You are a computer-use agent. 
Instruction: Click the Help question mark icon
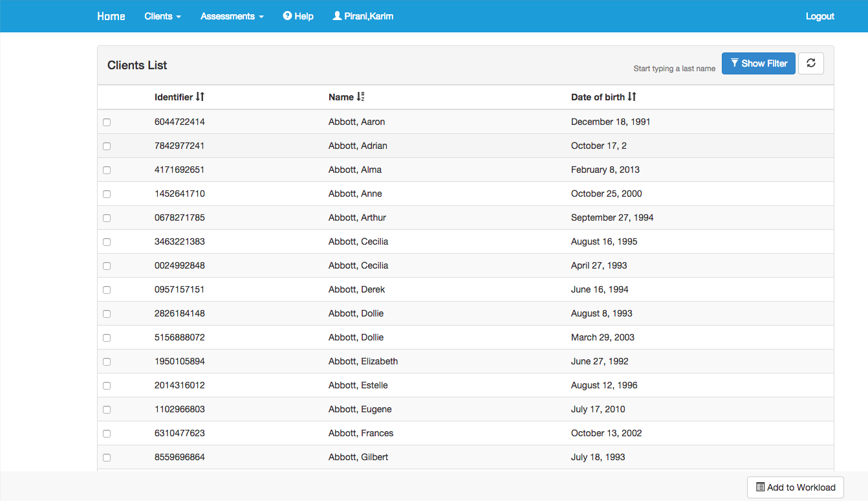pyautogui.click(x=287, y=16)
